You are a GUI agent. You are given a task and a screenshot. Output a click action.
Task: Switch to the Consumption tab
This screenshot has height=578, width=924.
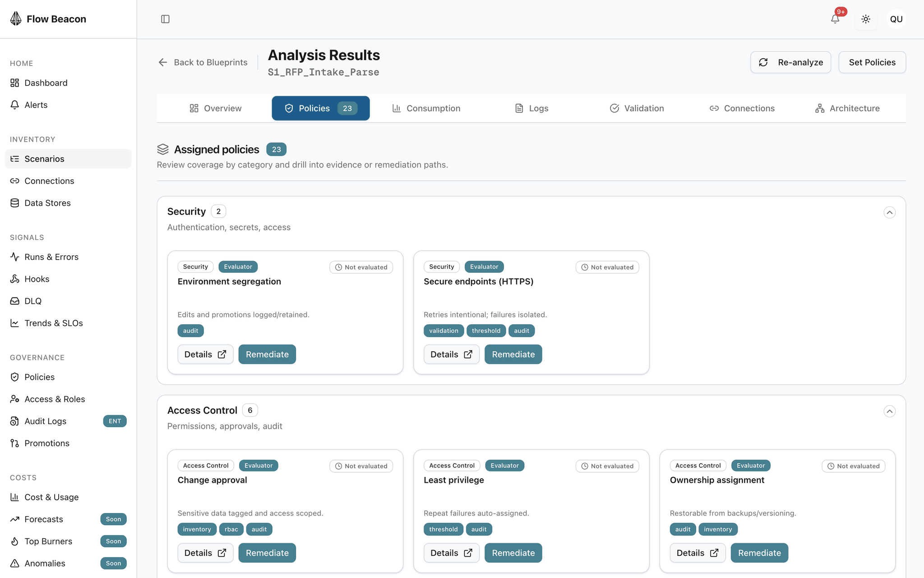[x=426, y=108]
